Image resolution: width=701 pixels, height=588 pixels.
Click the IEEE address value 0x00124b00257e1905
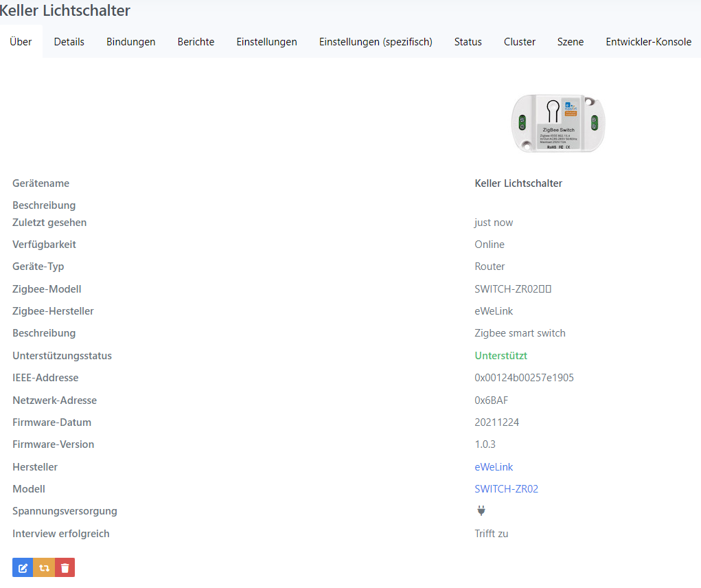pos(524,378)
